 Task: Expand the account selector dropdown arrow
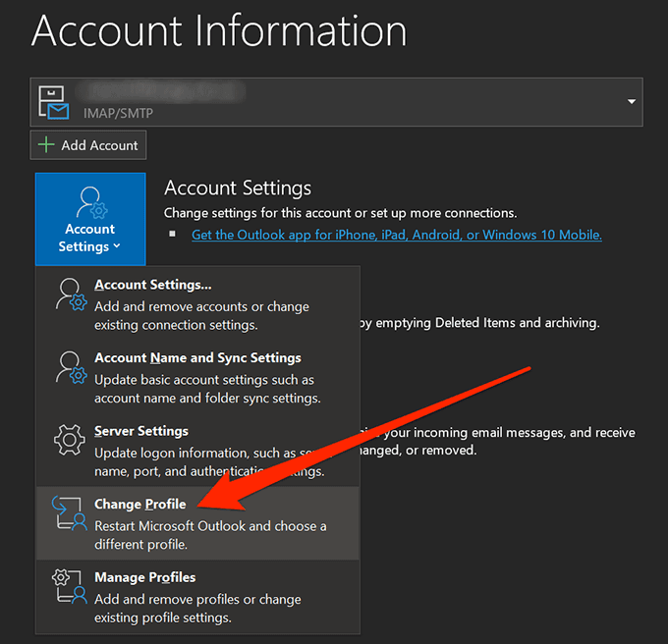629,102
